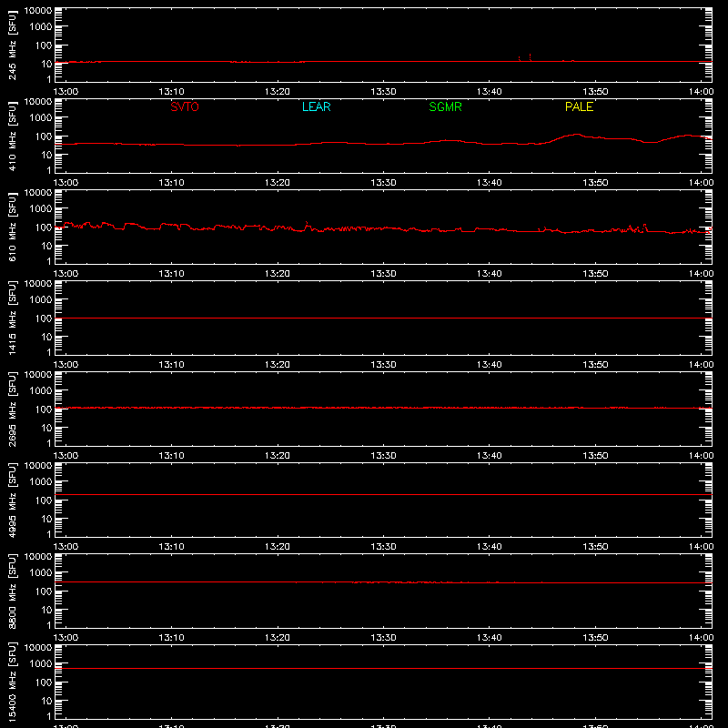Screen dimensions: 728x728
Task: Click 13:40 label below the 245 MHz plot
Action: 489,92
